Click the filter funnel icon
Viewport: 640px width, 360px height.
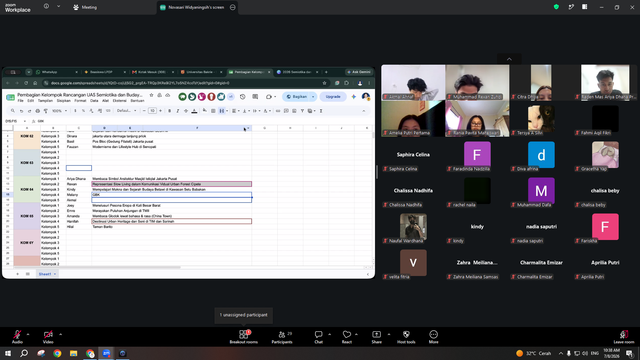(x=302, y=111)
